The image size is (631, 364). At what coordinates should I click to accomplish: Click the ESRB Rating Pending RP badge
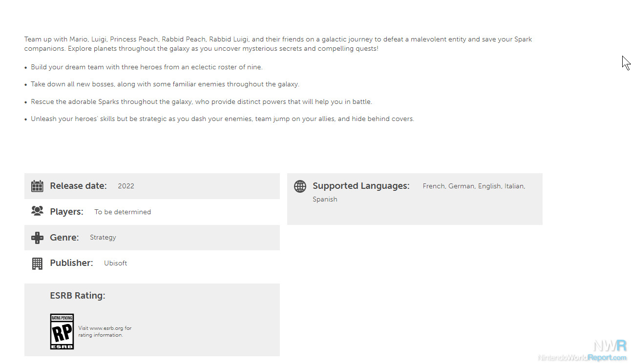62,331
